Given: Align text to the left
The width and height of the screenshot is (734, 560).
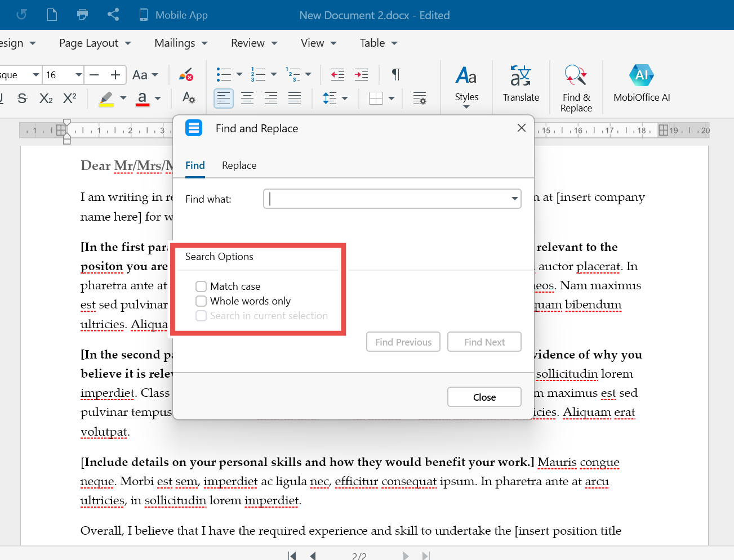Looking at the screenshot, I should (224, 98).
